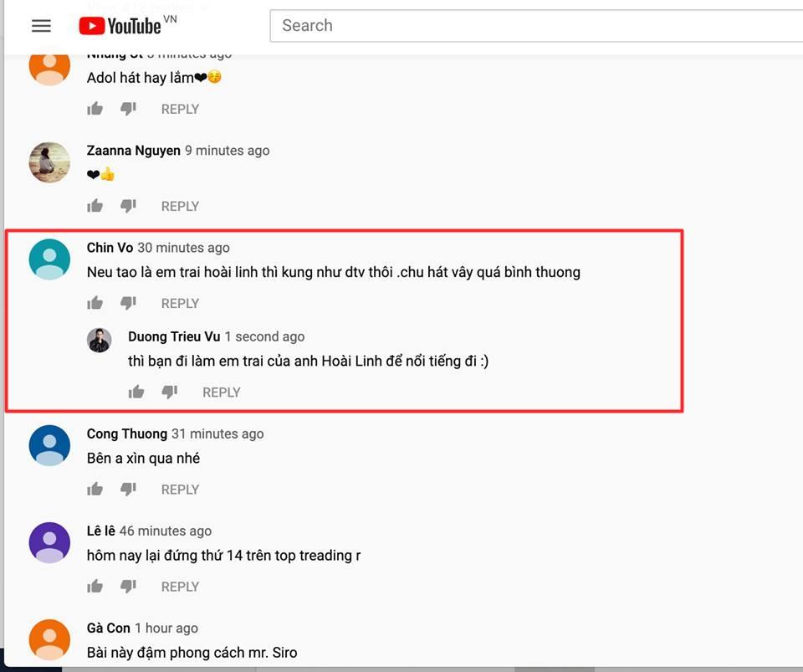Like Chin Vo's comment
The height and width of the screenshot is (672, 803).
[x=95, y=302]
